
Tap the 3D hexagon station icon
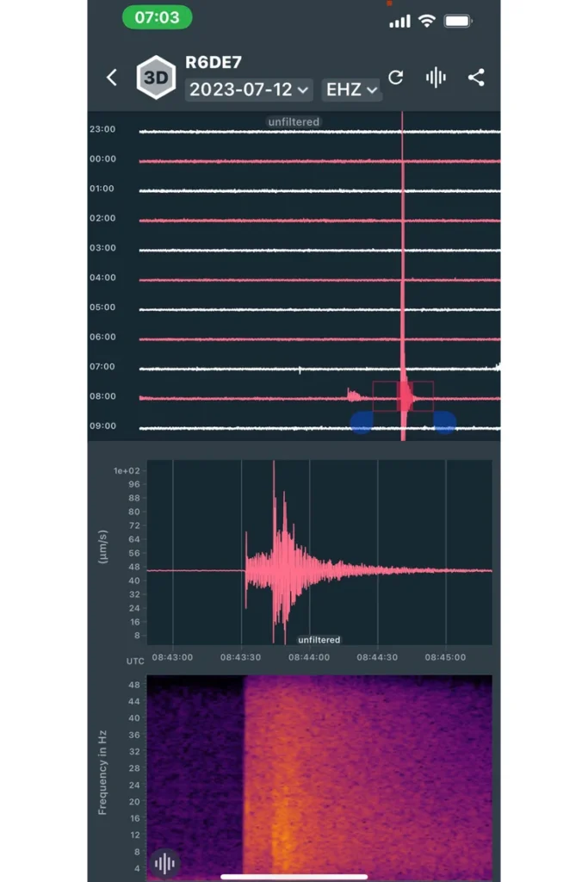156,78
